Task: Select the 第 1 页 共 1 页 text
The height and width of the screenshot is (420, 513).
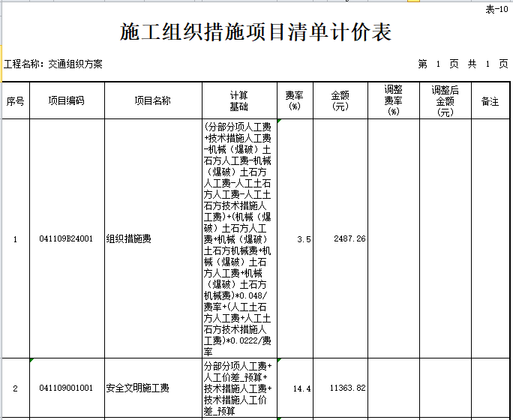Action: pyautogui.click(x=462, y=64)
